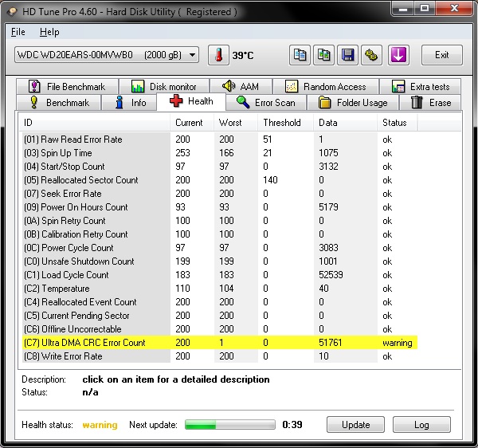
Task: Click the 39°C temperature readout
Action: pos(243,56)
